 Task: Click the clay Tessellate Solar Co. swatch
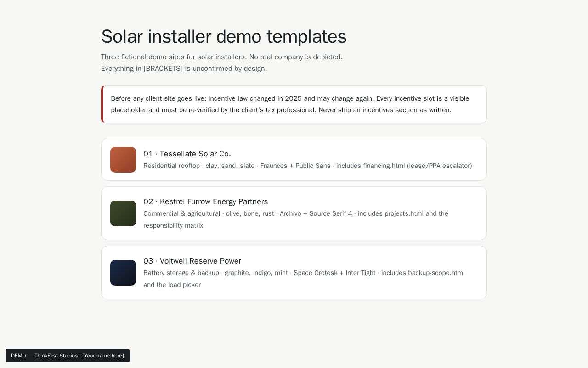point(123,160)
